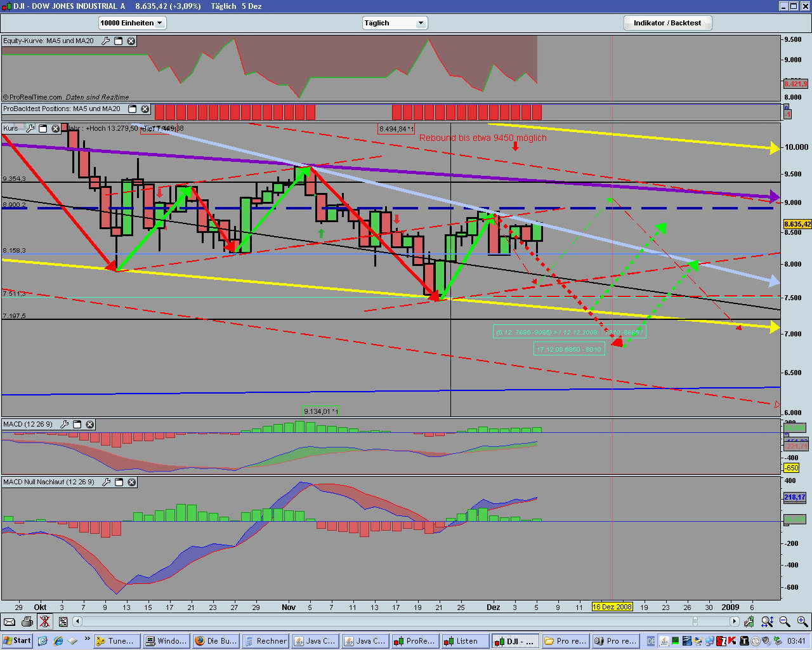Screen dimensions: 812x650
Task: Close the MACD (12 26 9) panel
Action: [89, 424]
